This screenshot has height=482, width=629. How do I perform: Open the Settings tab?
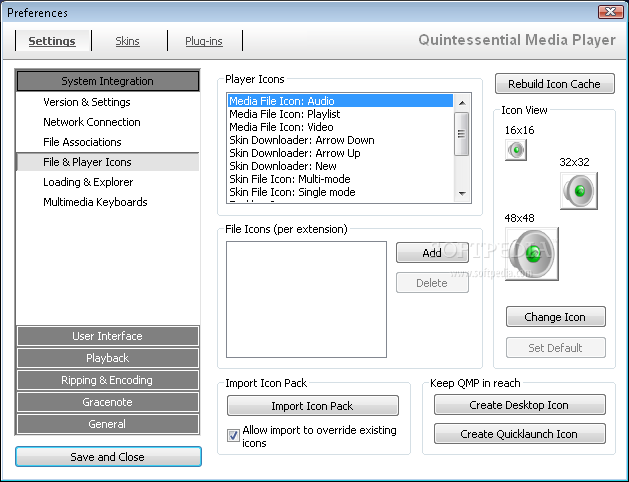(52, 41)
